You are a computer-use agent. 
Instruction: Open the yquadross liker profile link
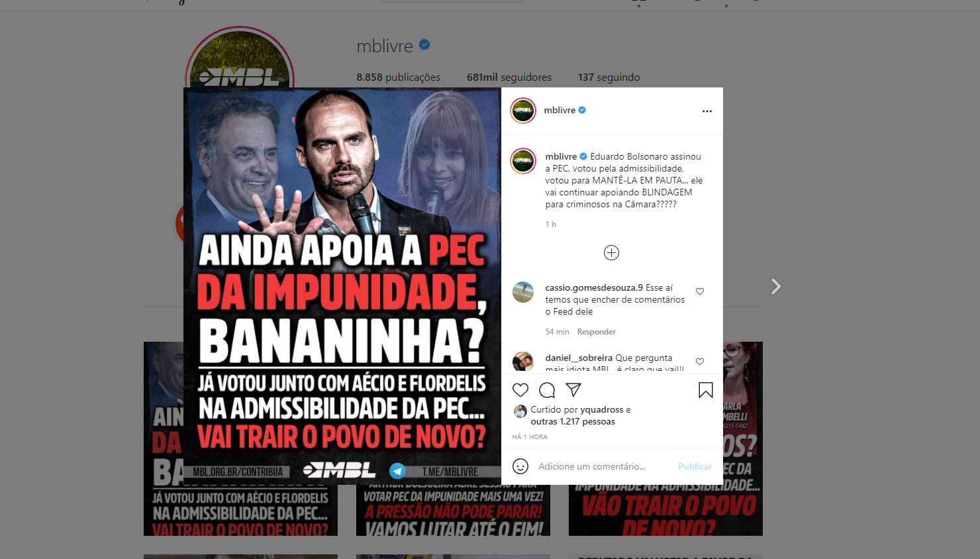tap(602, 409)
